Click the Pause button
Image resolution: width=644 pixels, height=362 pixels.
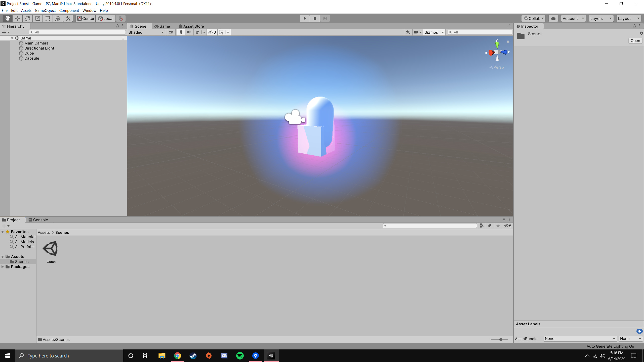(x=315, y=18)
